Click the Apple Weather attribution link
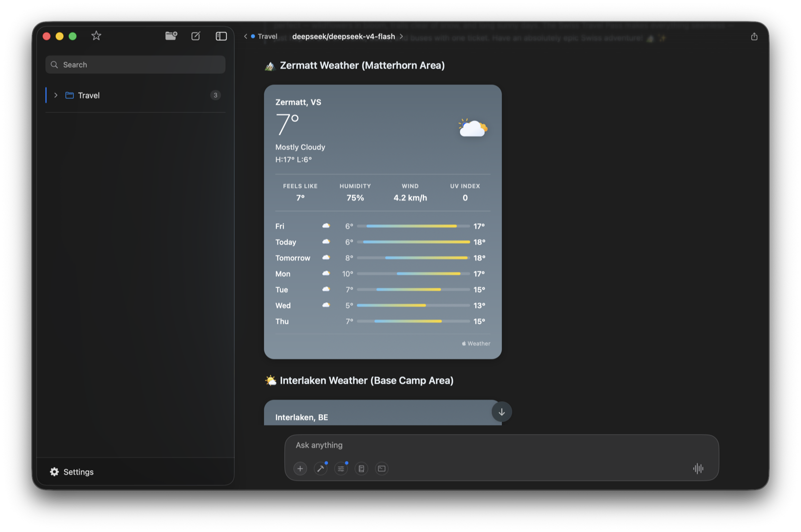The height and width of the screenshot is (532, 801). coord(476,344)
